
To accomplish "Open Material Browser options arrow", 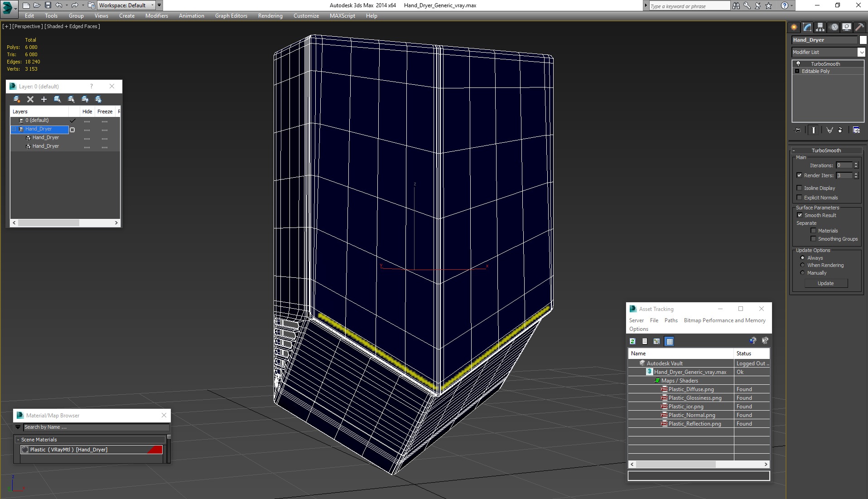I will coord(18,427).
